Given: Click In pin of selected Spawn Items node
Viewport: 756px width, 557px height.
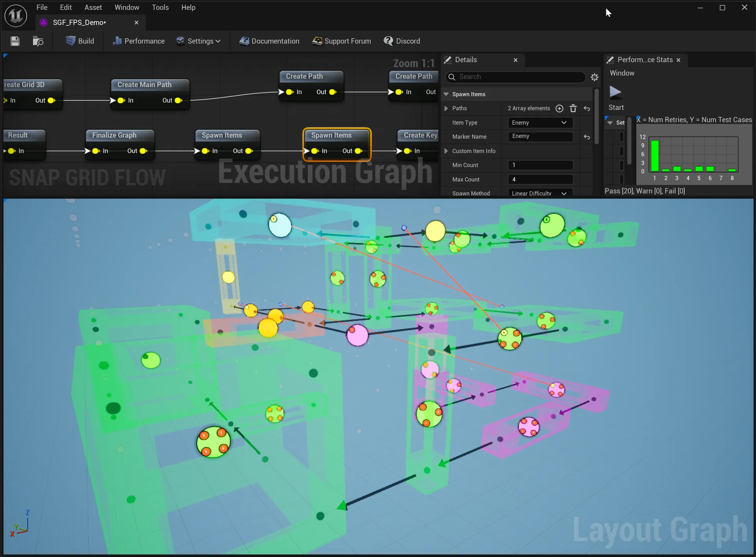Looking at the screenshot, I should pos(315,151).
